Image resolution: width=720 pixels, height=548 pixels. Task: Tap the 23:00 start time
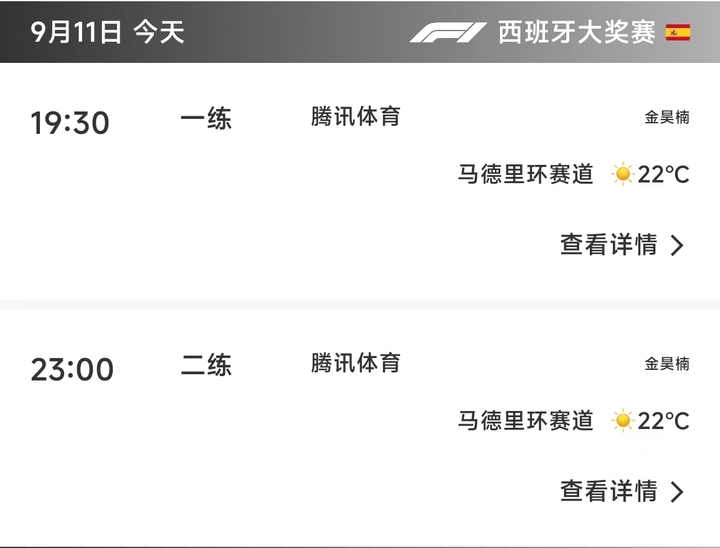(x=72, y=370)
